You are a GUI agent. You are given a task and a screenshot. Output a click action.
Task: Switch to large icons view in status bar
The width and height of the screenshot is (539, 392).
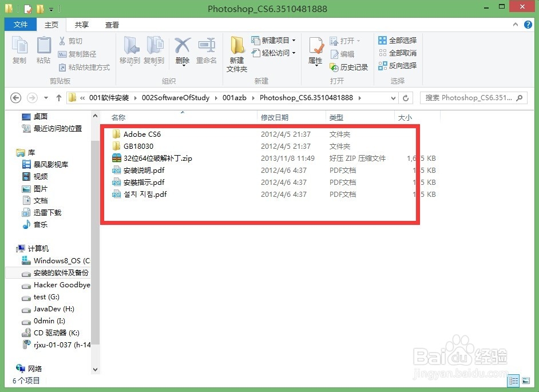click(x=526, y=381)
